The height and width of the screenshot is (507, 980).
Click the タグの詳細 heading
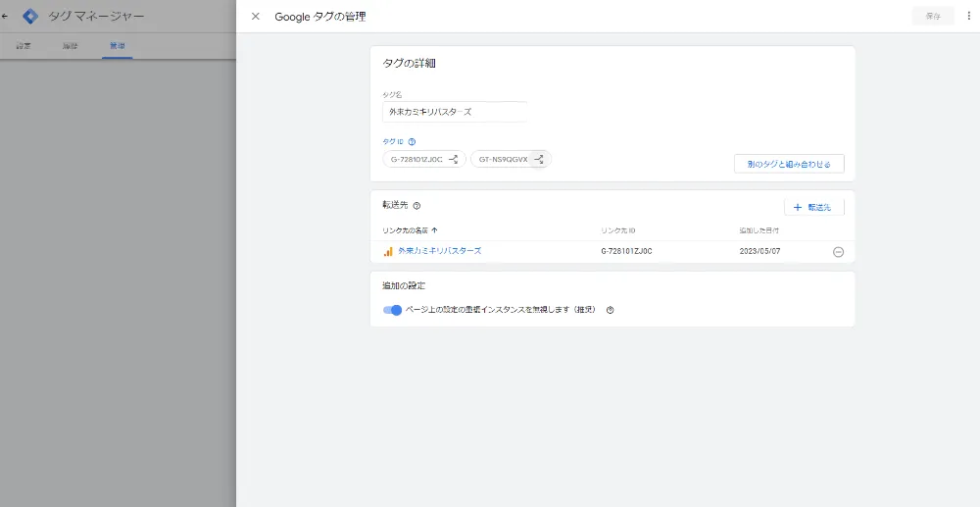409,63
